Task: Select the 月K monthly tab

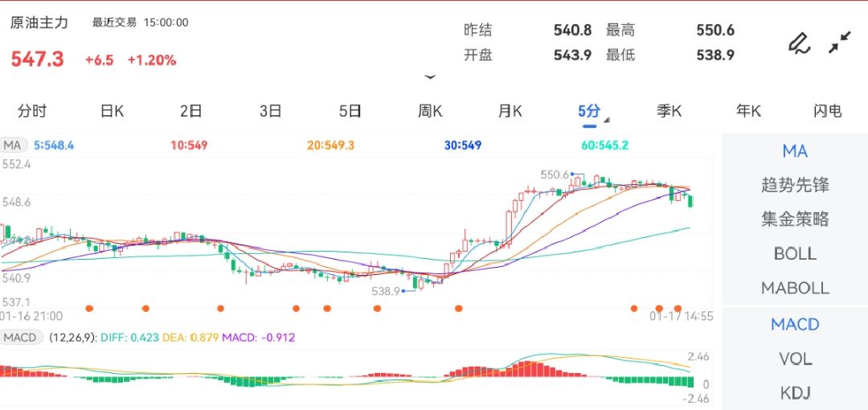Action: [x=510, y=111]
